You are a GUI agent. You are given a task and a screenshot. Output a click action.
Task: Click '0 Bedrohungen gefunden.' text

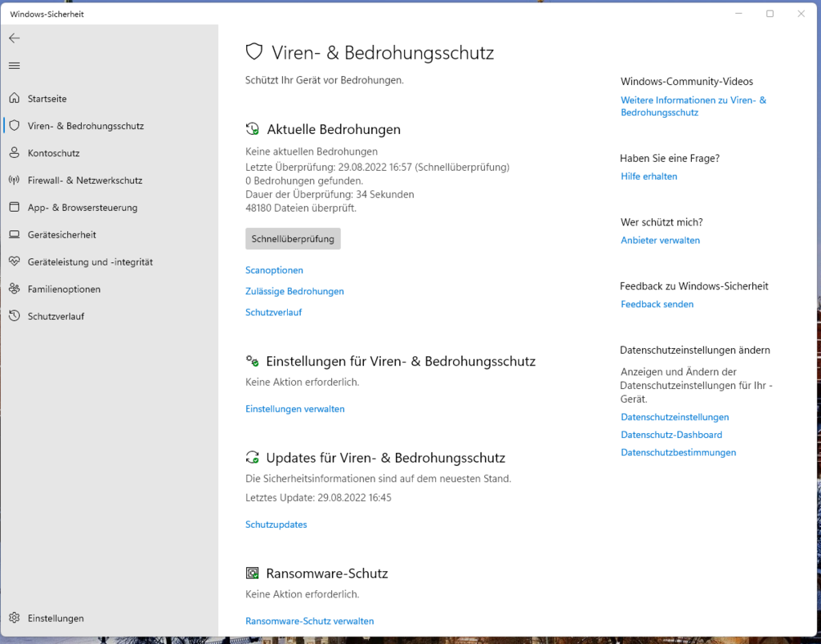(x=304, y=180)
